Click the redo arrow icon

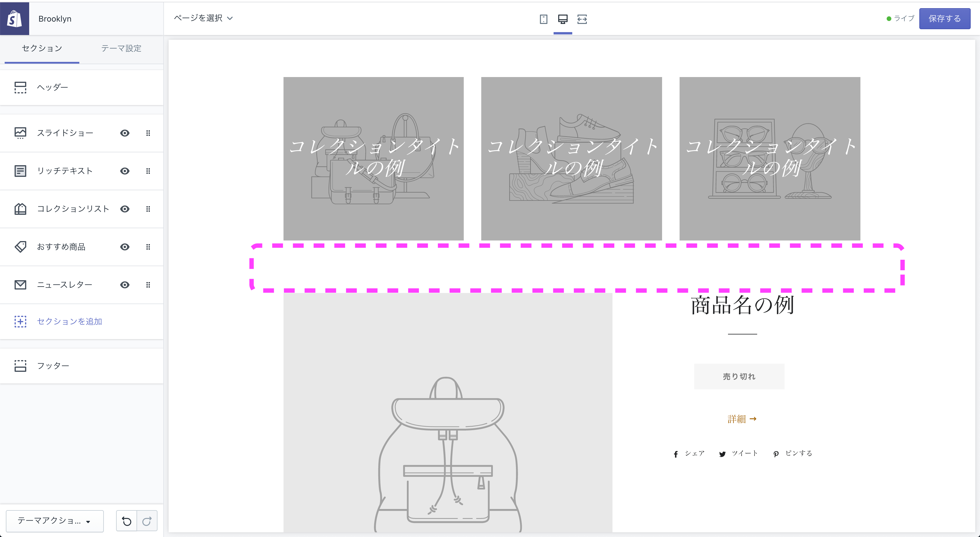pos(147,521)
